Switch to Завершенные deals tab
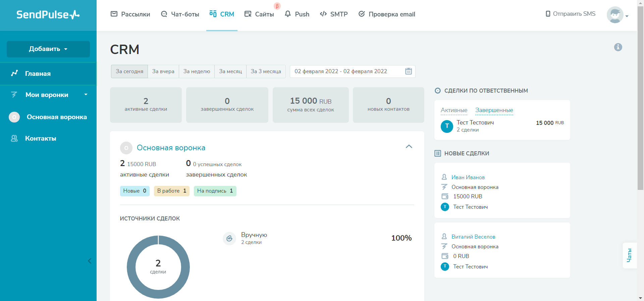The height and width of the screenshot is (301, 644). pos(494,110)
